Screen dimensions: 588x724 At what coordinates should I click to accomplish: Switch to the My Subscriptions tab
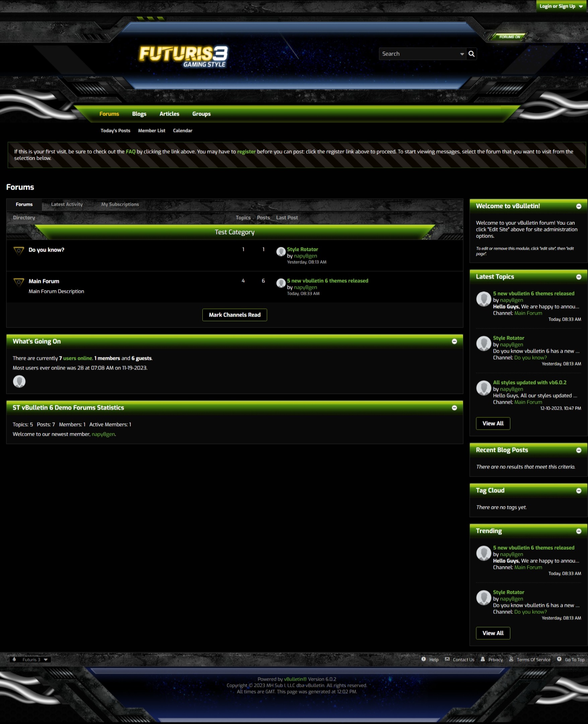(x=120, y=204)
